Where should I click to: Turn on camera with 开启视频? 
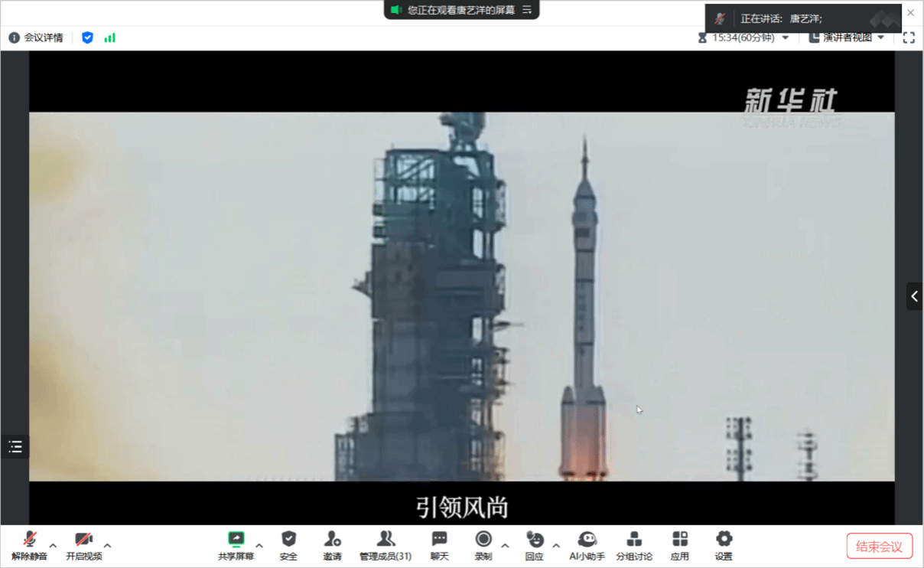click(x=83, y=546)
